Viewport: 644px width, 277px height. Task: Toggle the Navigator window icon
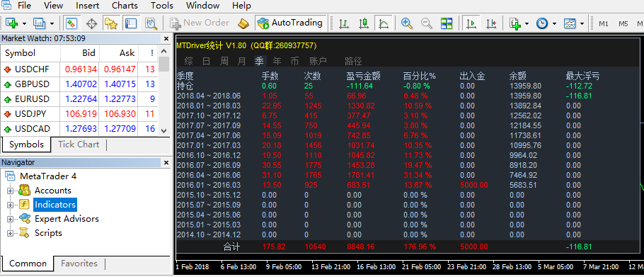click(111, 23)
